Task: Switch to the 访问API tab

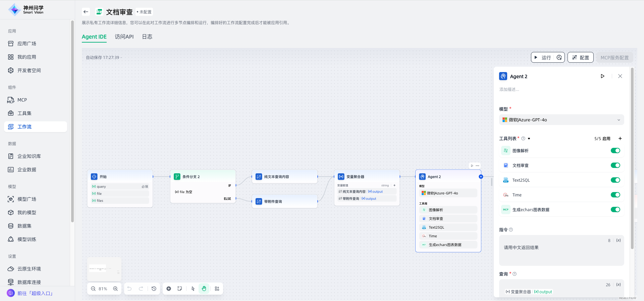Action: tap(124, 37)
